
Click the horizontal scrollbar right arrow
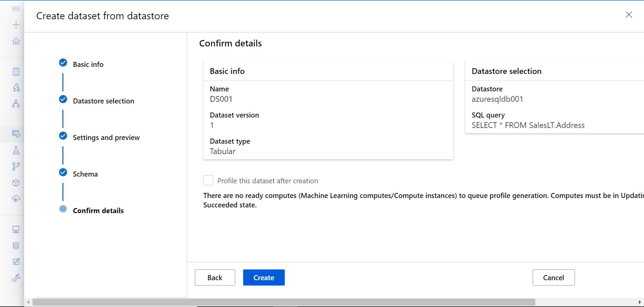[x=639, y=302]
